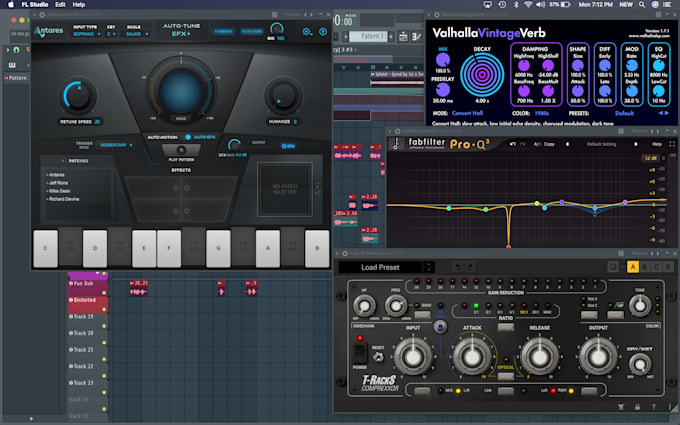Toggle the T-Racks Link button
The width and height of the screenshot is (680, 425).
[506, 391]
